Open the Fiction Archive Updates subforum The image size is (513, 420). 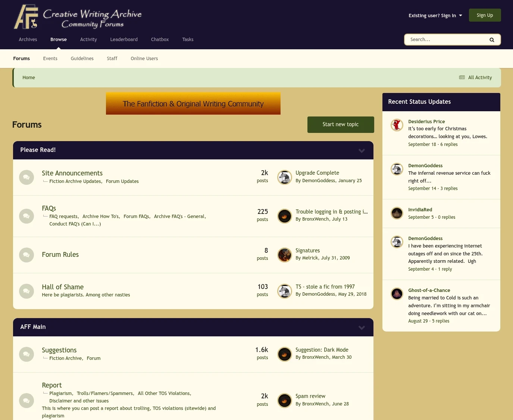75,181
